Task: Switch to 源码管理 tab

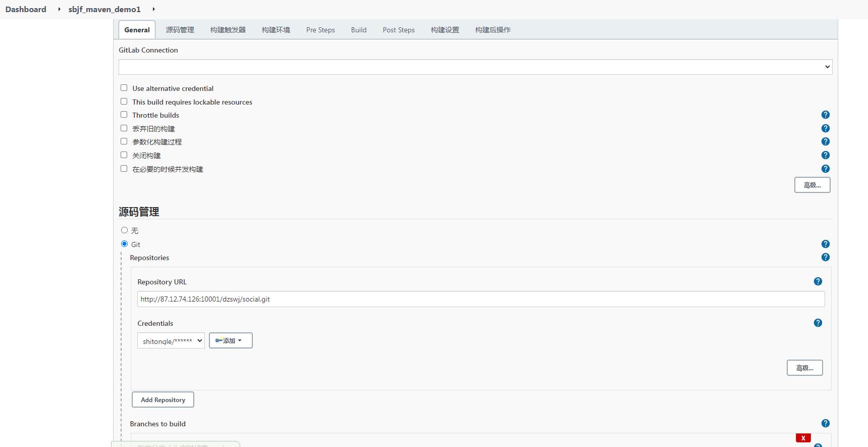Action: click(180, 30)
